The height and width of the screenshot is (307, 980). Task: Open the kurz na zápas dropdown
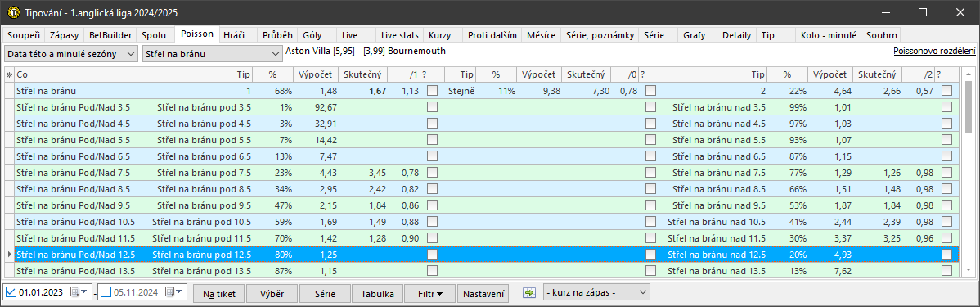[x=597, y=292]
